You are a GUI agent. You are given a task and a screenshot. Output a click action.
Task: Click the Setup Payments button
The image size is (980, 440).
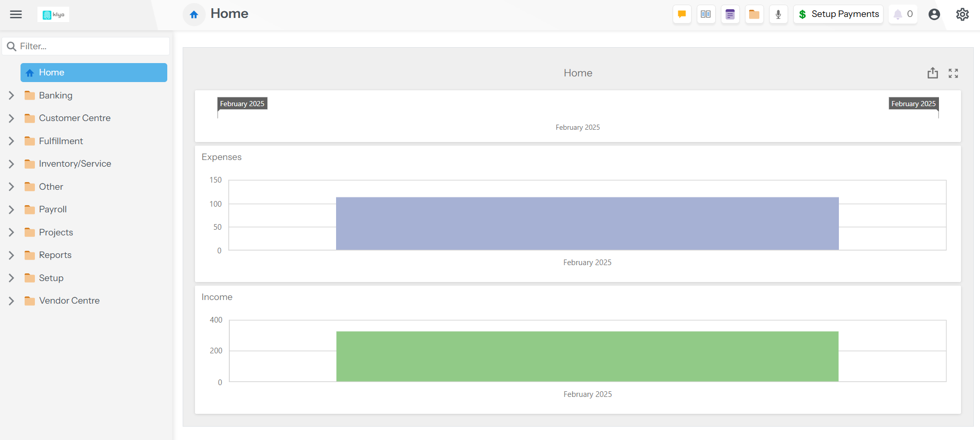838,14
